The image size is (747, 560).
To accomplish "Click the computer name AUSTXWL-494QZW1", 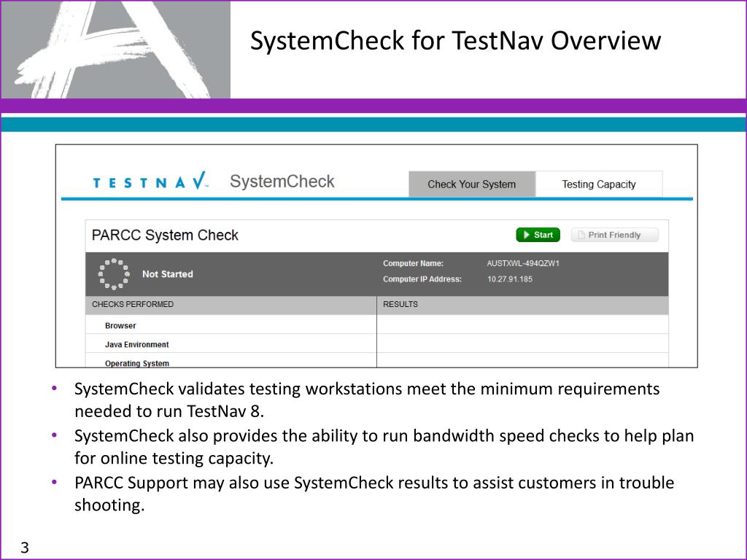I will (x=523, y=263).
